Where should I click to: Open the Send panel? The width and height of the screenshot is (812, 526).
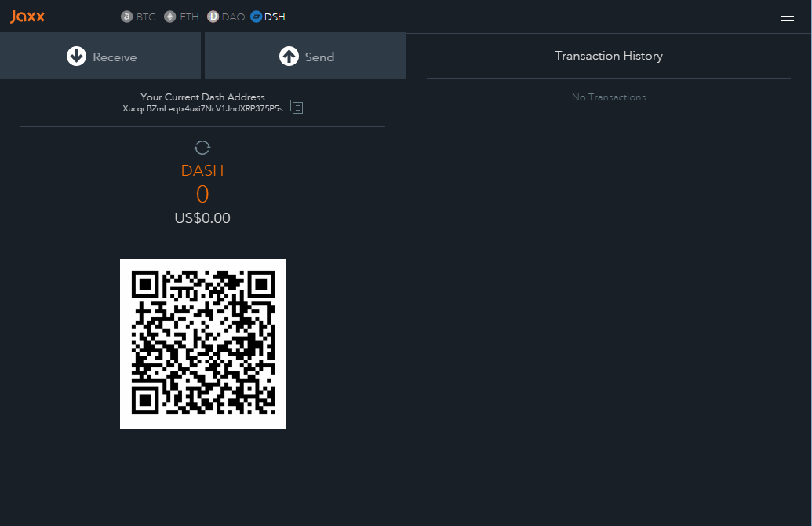[x=305, y=56]
